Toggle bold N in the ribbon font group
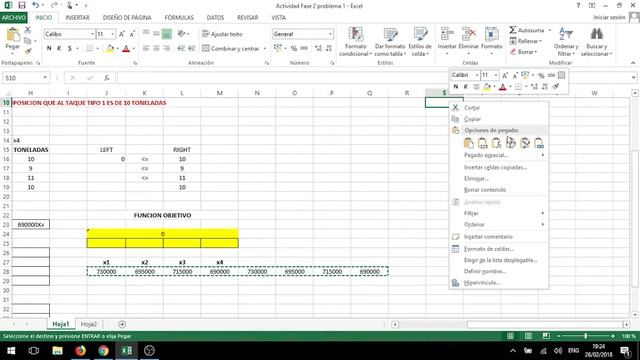 point(49,49)
